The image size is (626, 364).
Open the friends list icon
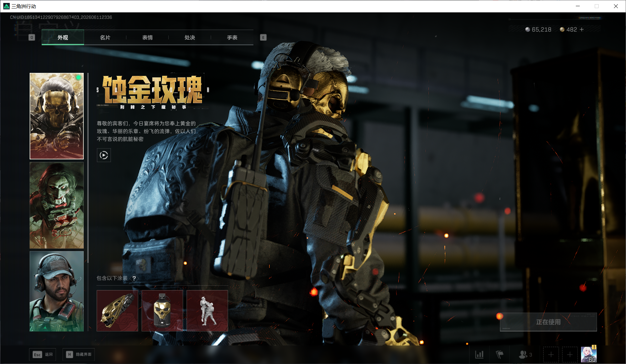[x=525, y=354]
